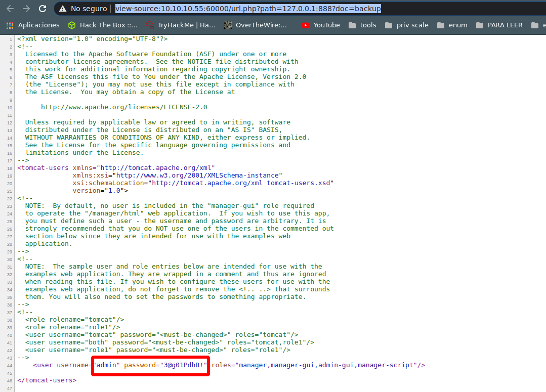Click the view-source URL address field
Image resolution: width=546 pixels, height=392 pixels.
tap(248, 9)
